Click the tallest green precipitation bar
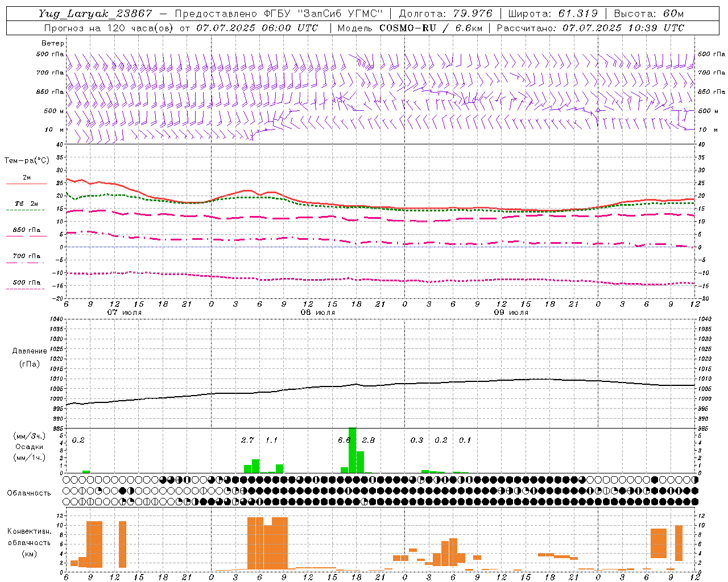Screen dimensions: 728x582 (352, 450)
